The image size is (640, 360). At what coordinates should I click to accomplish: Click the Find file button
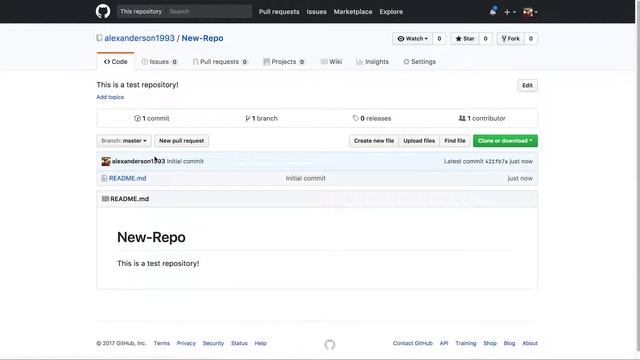(x=455, y=141)
